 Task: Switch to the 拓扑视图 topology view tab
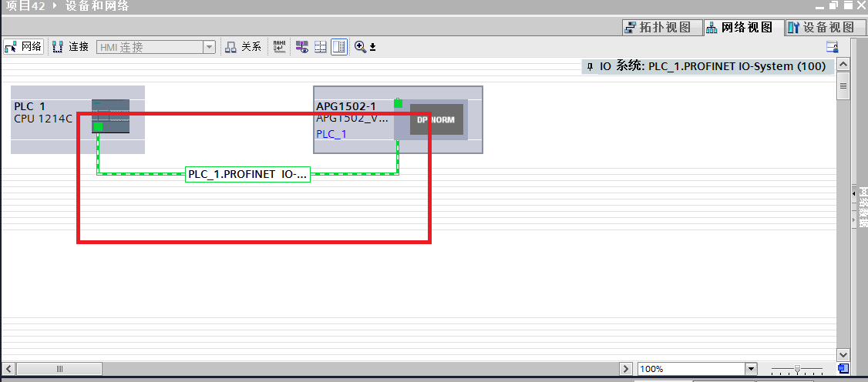click(662, 28)
